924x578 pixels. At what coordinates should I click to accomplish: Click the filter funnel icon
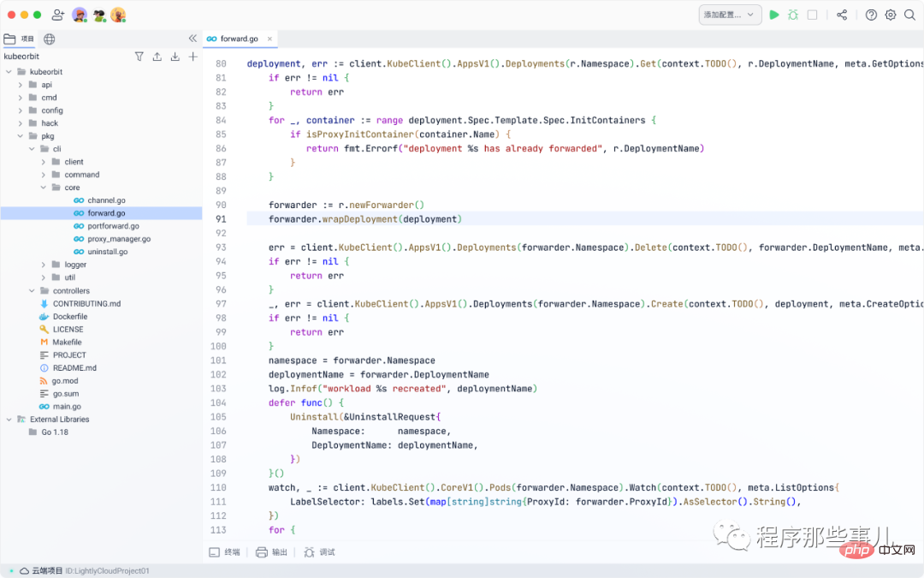pyautogui.click(x=139, y=57)
